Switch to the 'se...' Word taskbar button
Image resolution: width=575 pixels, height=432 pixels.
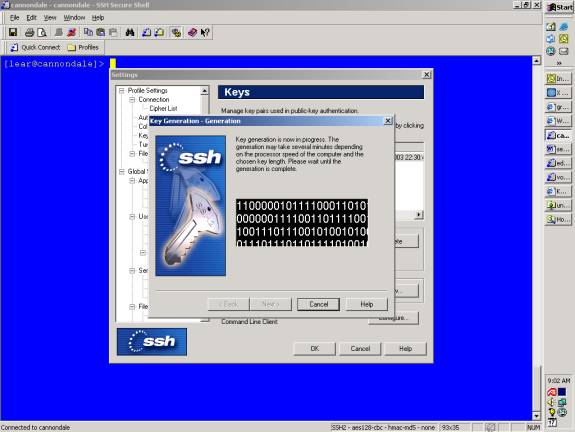[x=558, y=149]
